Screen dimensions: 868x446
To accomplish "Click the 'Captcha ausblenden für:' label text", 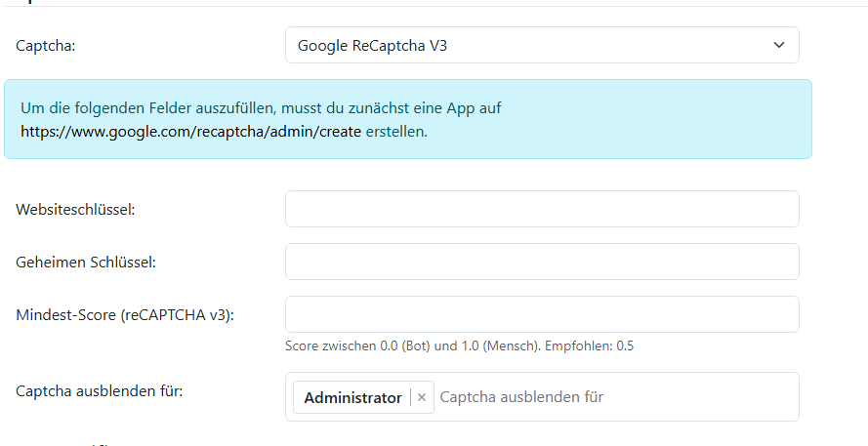I will [x=100, y=391].
